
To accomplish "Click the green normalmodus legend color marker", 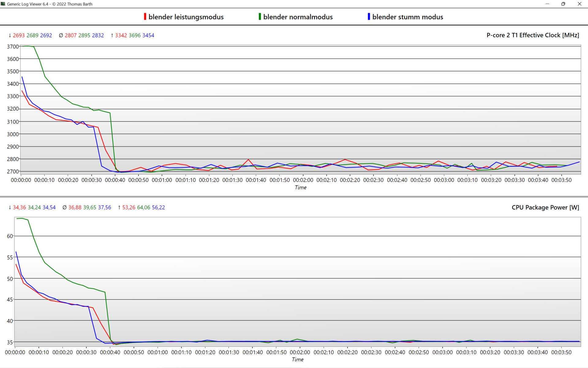I will 260,17.
